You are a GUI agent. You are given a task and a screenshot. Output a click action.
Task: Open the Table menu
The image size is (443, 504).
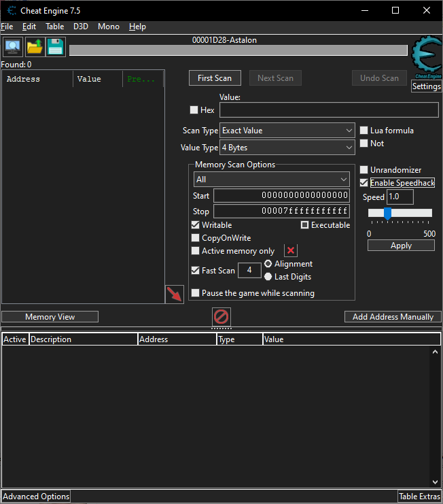tap(55, 27)
